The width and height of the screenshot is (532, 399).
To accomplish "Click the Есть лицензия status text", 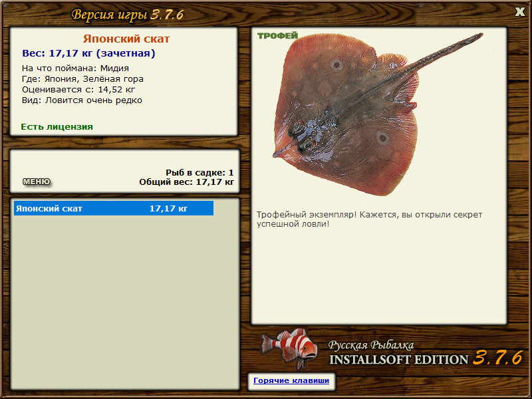I will click(57, 127).
